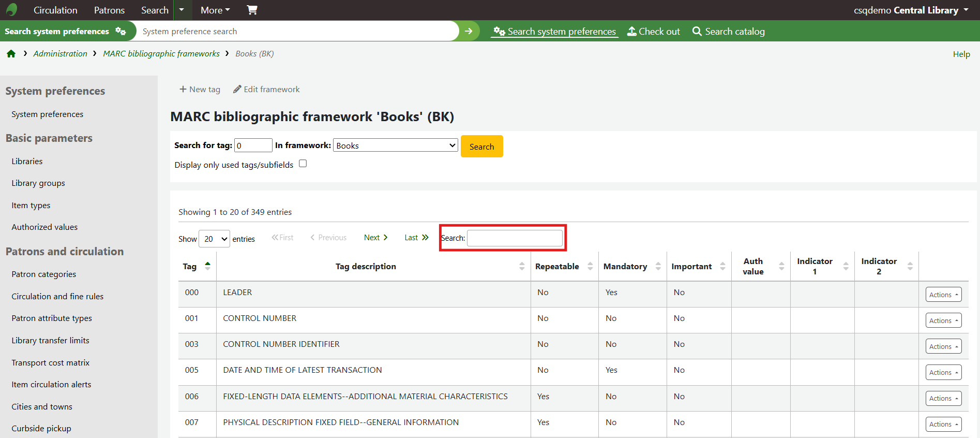Go to Next page of entries
Image resolution: width=980 pixels, height=438 pixels.
pyautogui.click(x=375, y=238)
